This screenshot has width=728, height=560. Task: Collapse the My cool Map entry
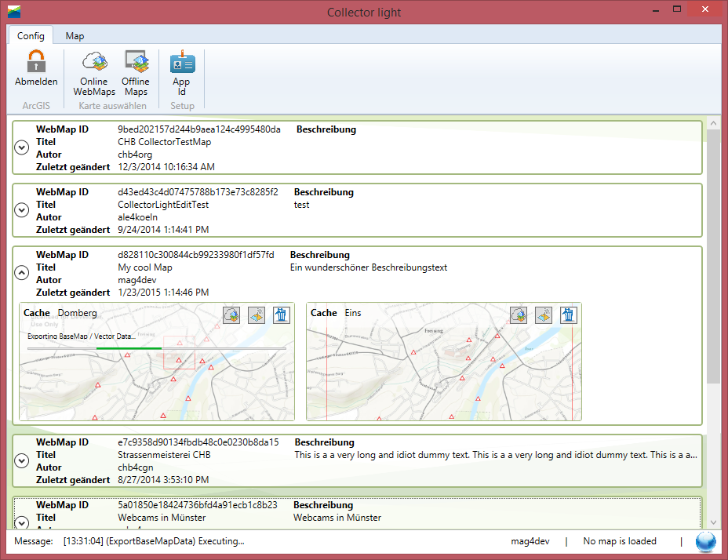[22, 273]
